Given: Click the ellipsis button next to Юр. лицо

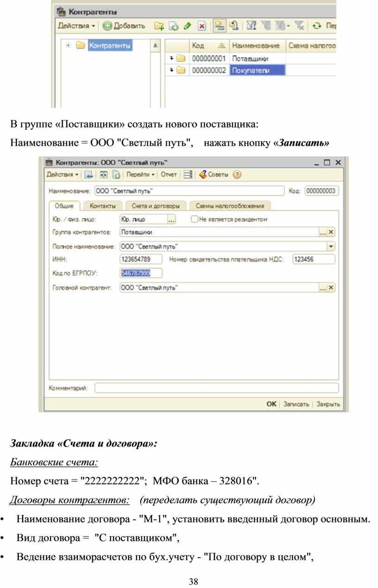Looking at the screenshot, I should pos(172,220).
